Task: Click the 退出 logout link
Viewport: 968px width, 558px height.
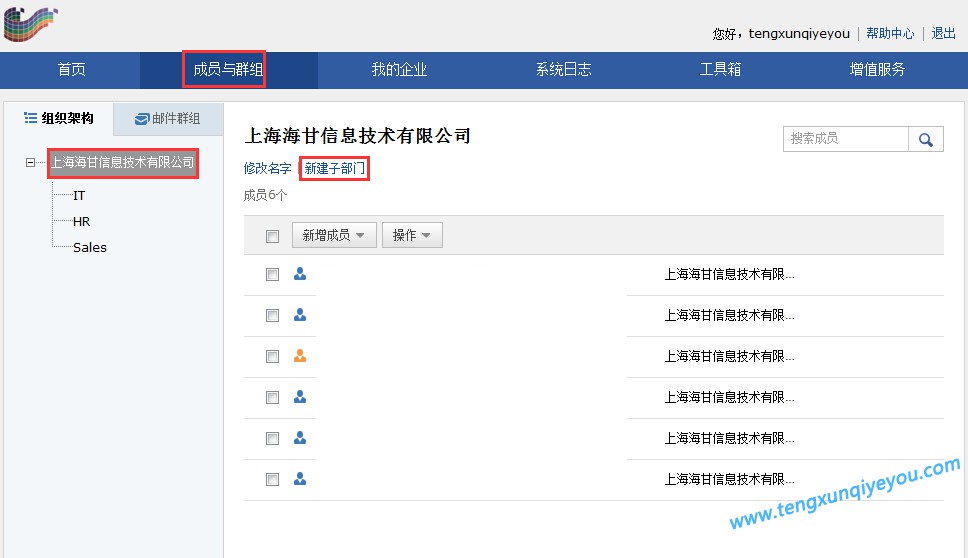Action: 943,33
